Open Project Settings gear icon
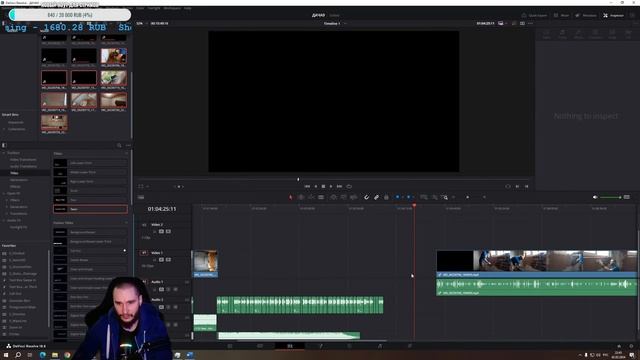 coord(631,346)
